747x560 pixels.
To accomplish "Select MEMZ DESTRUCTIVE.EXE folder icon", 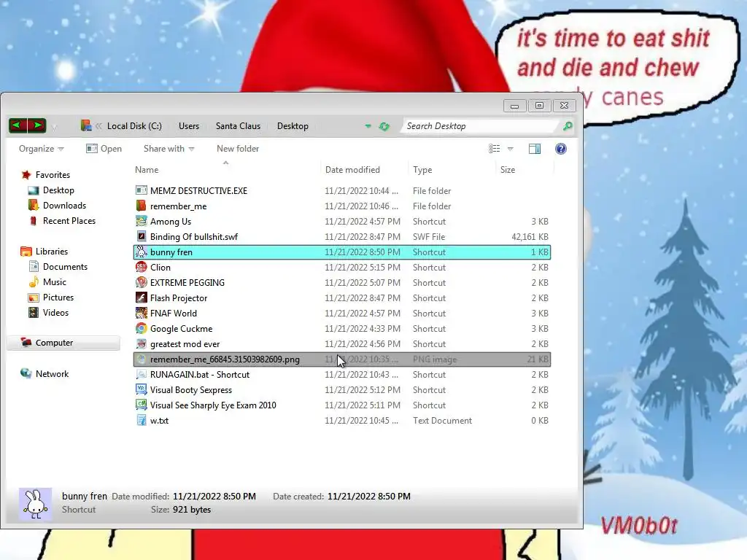I will 141,190.
